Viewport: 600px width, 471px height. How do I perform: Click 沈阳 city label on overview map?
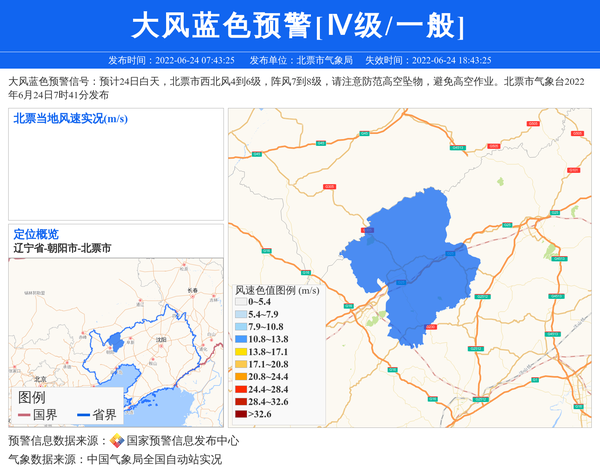click(x=160, y=340)
